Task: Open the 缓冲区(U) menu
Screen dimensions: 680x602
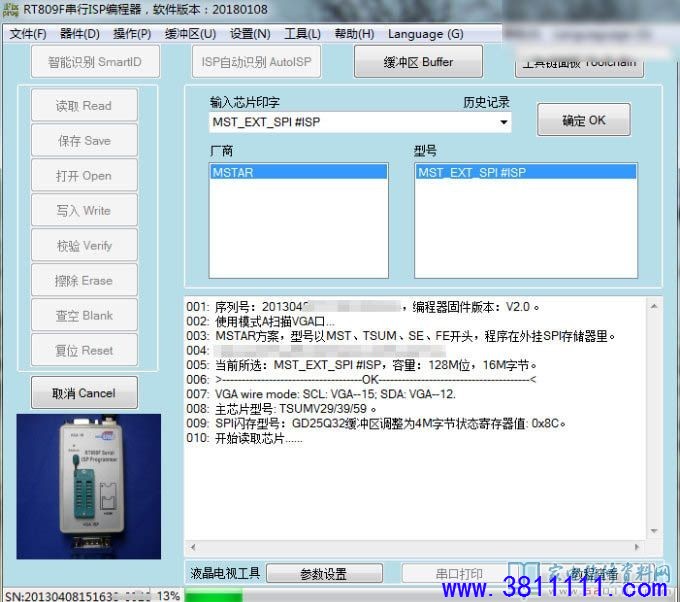Action: click(x=190, y=34)
